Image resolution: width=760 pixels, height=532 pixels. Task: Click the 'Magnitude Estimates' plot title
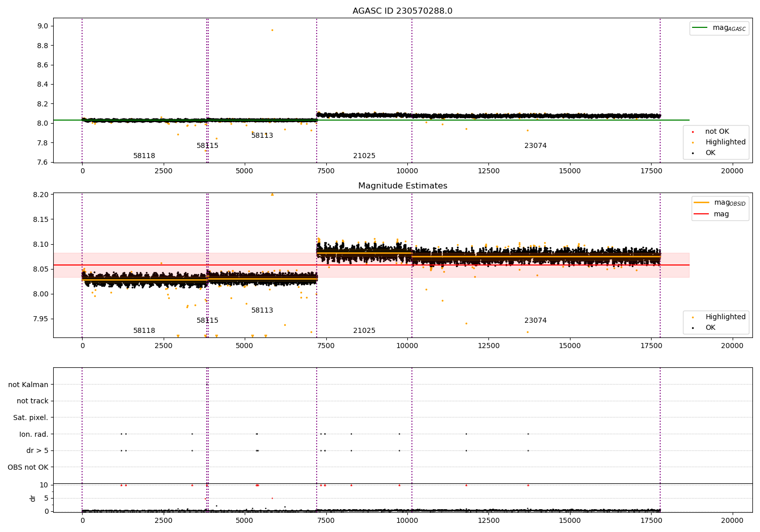[402, 186]
